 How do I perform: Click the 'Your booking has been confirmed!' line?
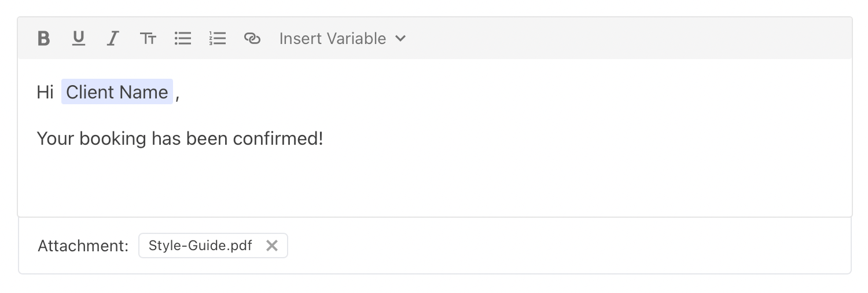pyautogui.click(x=180, y=139)
